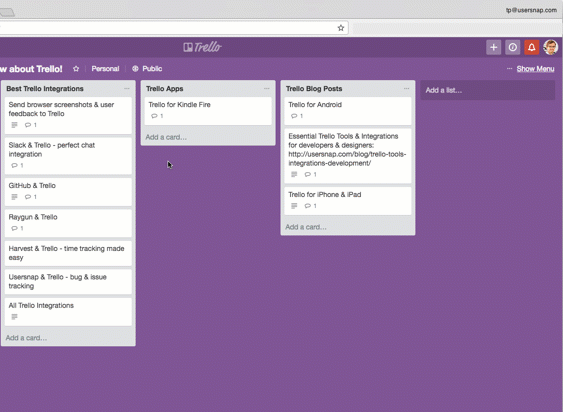The width and height of the screenshot is (563, 412).
Task: Click the Add a list field
Action: (x=488, y=90)
